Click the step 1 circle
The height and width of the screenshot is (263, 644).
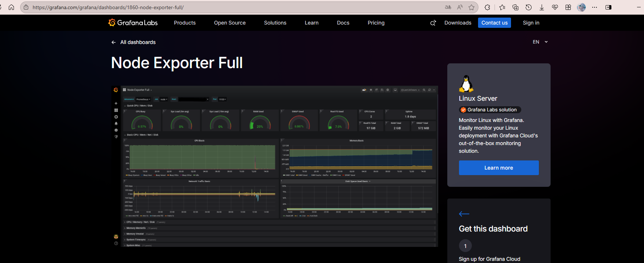click(465, 246)
